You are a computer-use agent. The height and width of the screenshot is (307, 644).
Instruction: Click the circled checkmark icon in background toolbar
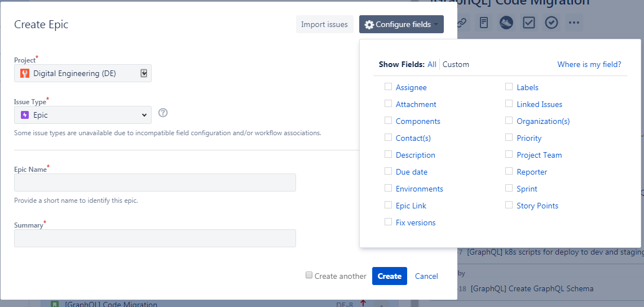pyautogui.click(x=551, y=23)
